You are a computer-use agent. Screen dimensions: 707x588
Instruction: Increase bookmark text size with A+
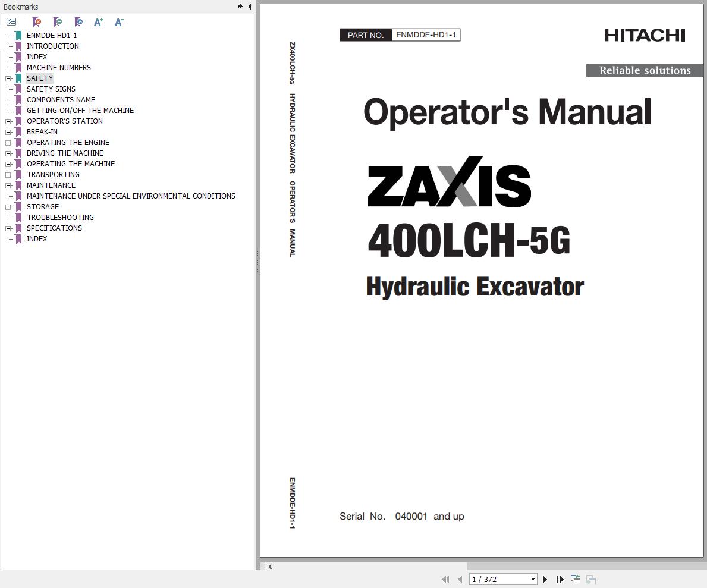(x=99, y=22)
